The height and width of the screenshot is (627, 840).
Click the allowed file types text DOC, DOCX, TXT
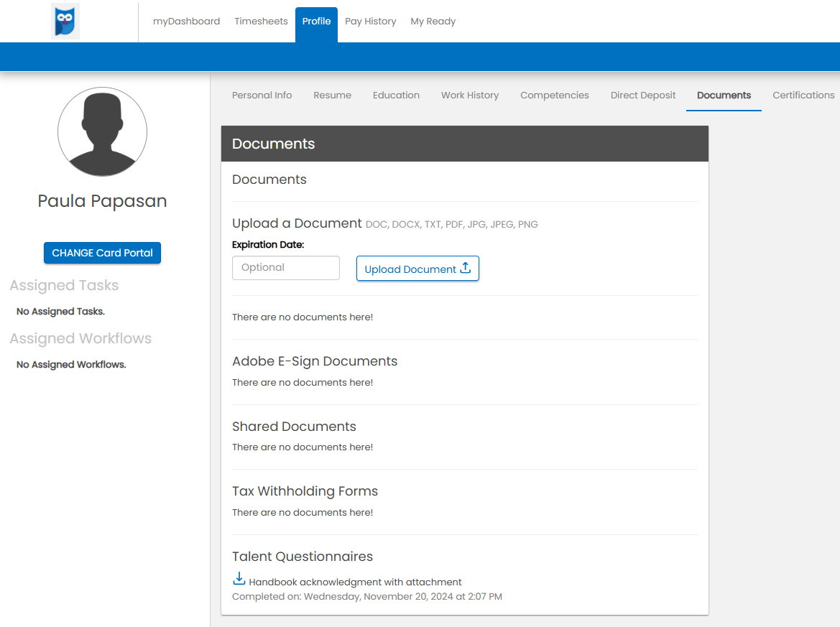(x=451, y=224)
